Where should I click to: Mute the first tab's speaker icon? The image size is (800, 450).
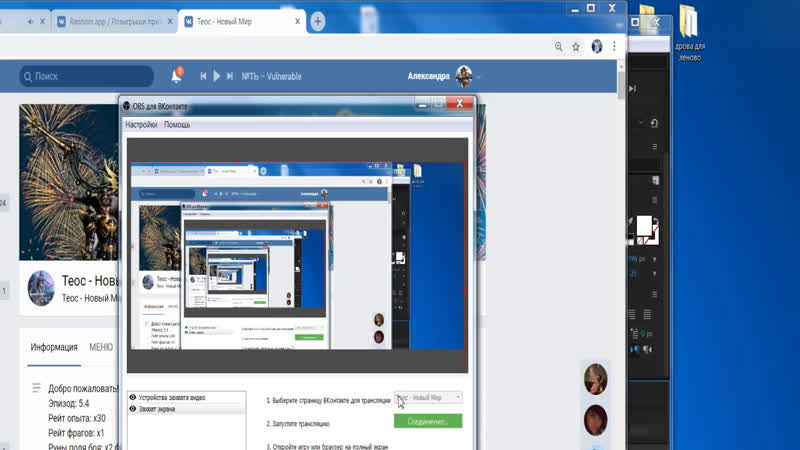tap(31, 21)
